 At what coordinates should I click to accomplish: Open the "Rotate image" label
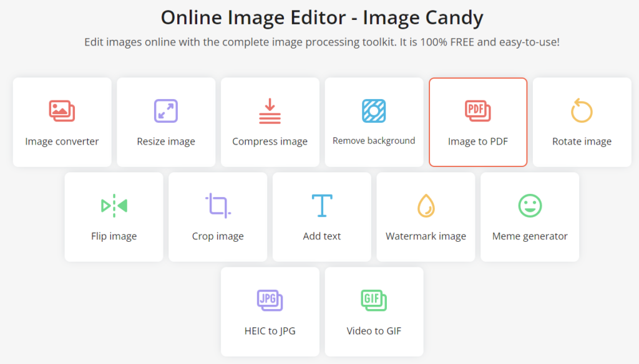click(x=582, y=141)
